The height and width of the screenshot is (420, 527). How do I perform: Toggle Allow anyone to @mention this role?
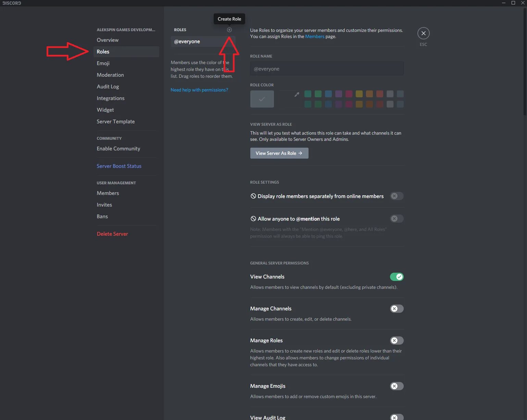tap(397, 219)
